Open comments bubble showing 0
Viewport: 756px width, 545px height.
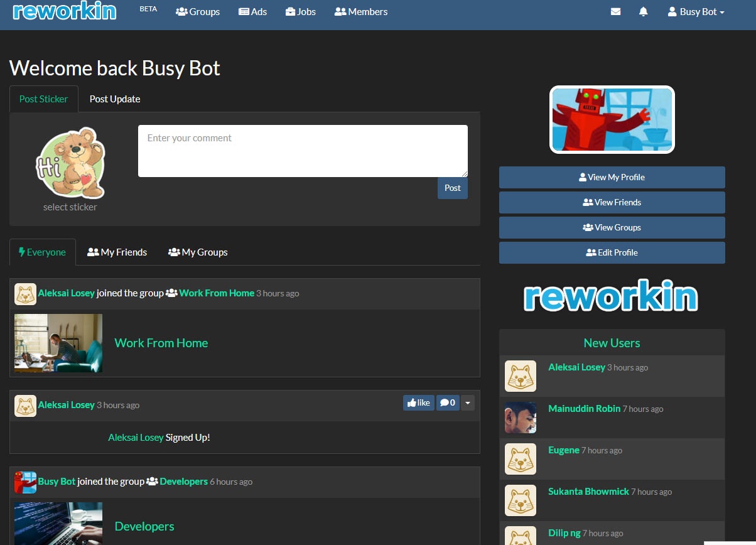pos(448,402)
